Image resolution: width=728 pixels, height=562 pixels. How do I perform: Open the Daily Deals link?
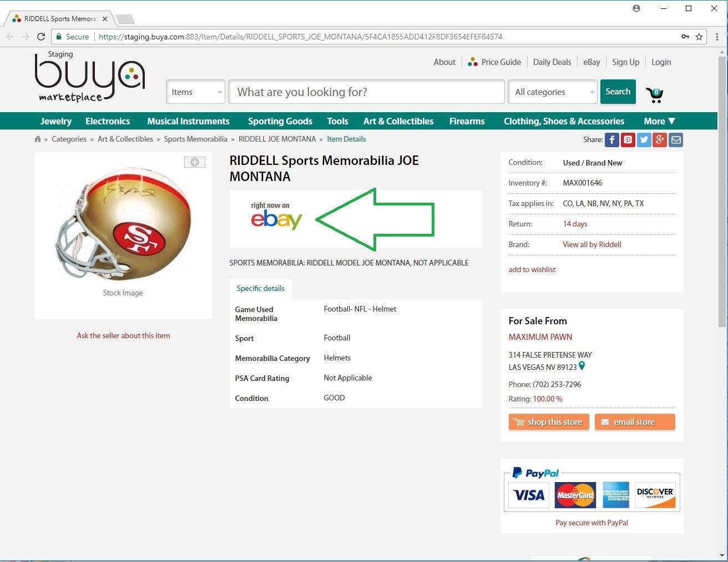click(552, 62)
